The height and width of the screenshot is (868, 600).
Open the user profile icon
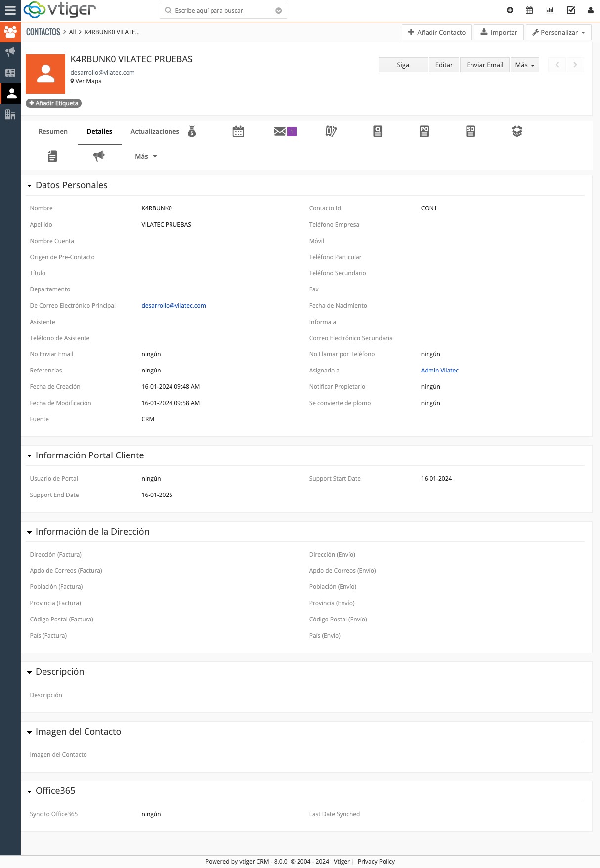tap(591, 10)
